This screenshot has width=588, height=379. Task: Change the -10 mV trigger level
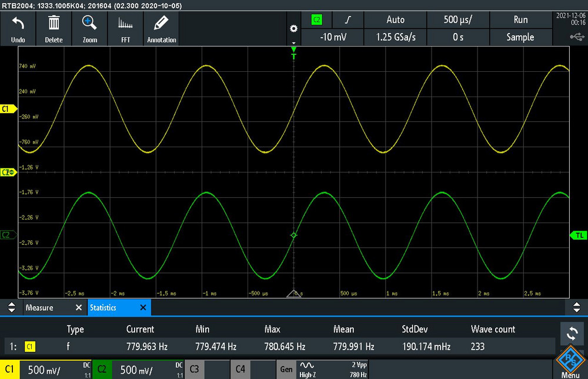(x=333, y=37)
